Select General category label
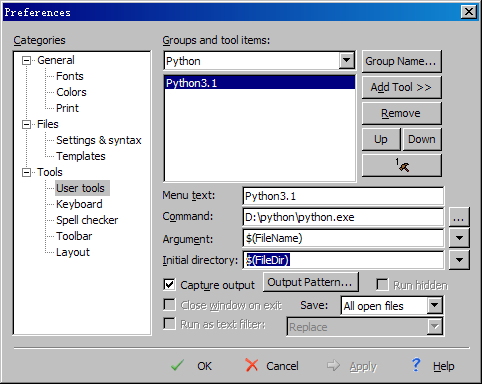This screenshot has height=384, width=482. coord(56,60)
